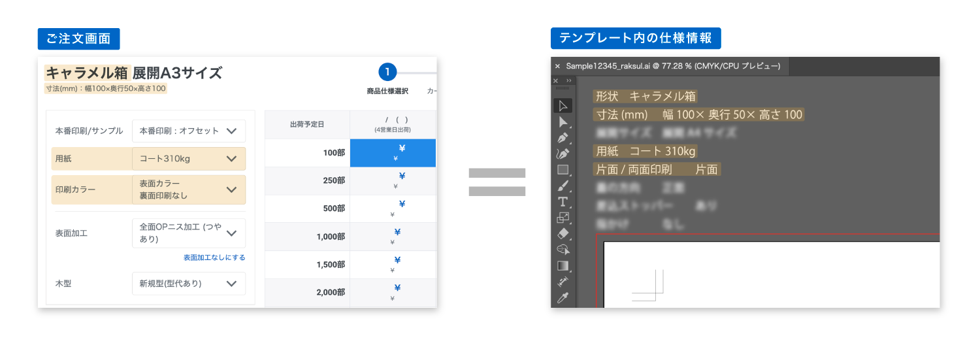Click step 1 circle above 商品仕様選択
Image resolution: width=980 pixels, height=347 pixels.
click(387, 72)
